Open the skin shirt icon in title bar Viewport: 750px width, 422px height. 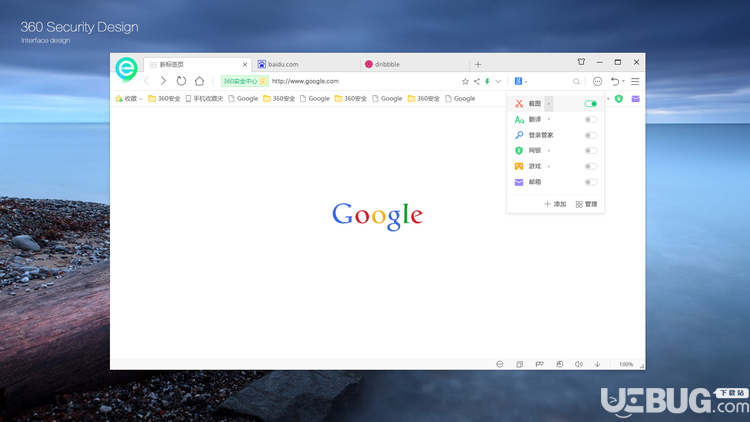pyautogui.click(x=581, y=62)
